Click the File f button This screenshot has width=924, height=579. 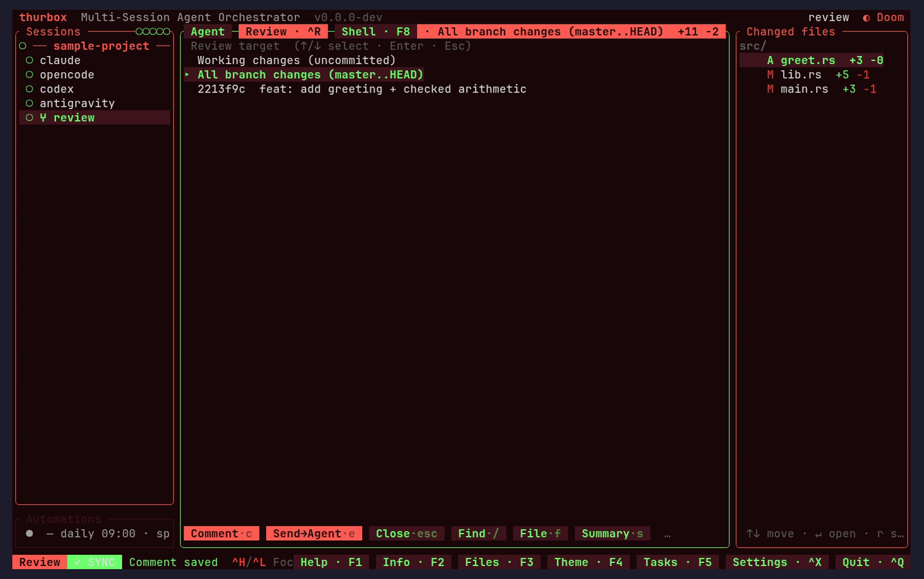(540, 533)
